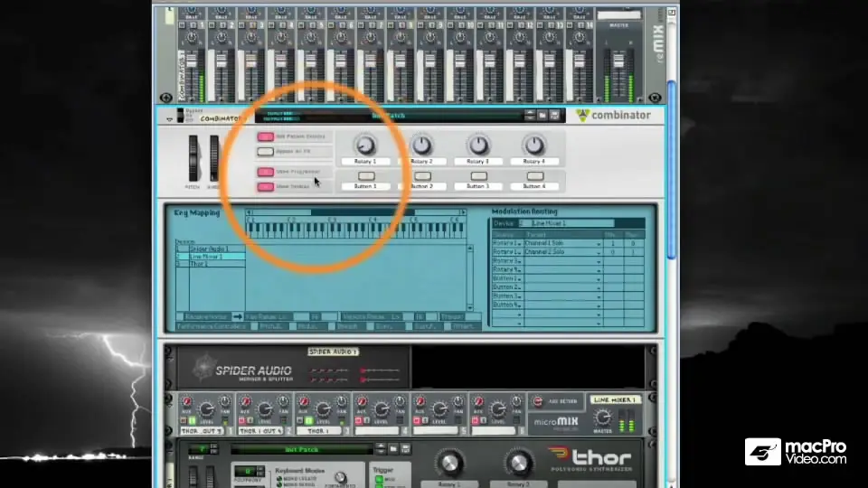Click the THOR 1 OUT 4 channel label
This screenshot has height=488, width=868.
pyautogui.click(x=260, y=431)
